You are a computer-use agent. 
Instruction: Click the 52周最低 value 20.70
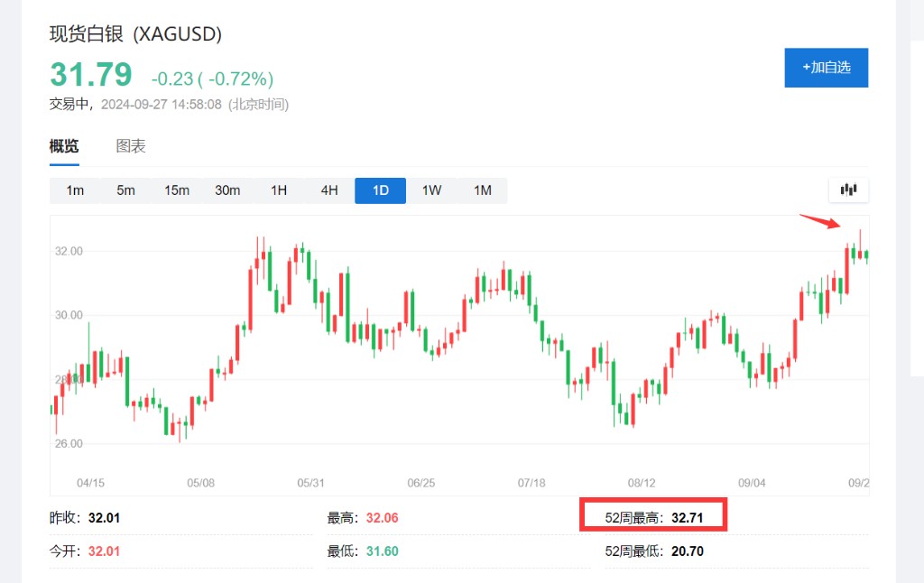[x=687, y=551]
